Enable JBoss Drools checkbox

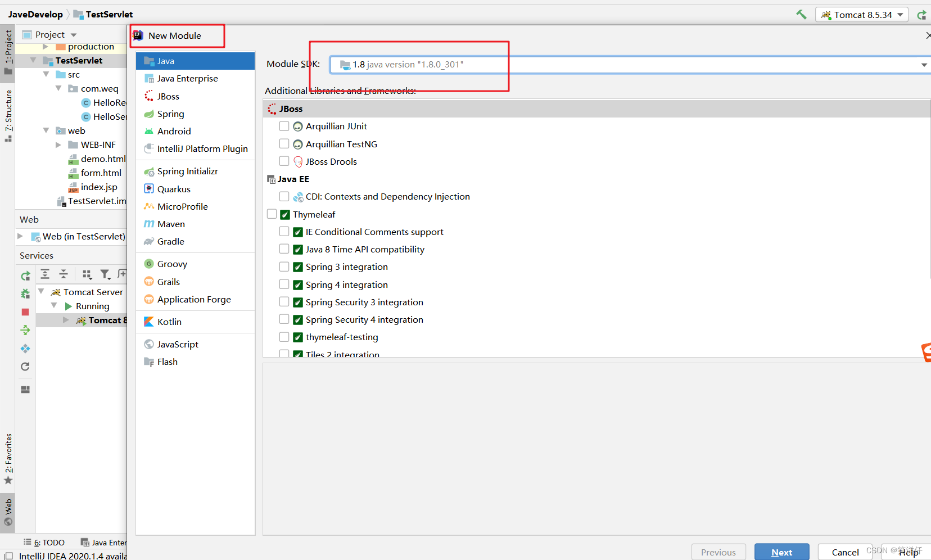(x=284, y=161)
